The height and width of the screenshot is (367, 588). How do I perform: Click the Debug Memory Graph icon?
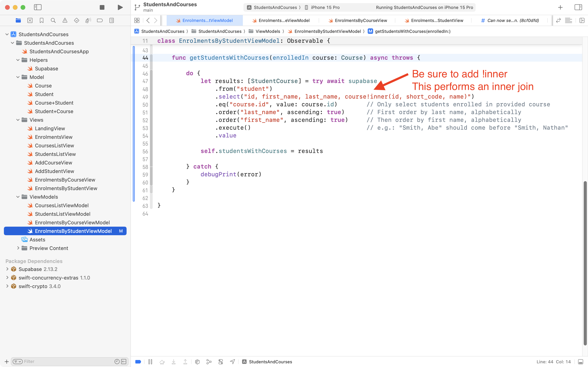coord(209,362)
